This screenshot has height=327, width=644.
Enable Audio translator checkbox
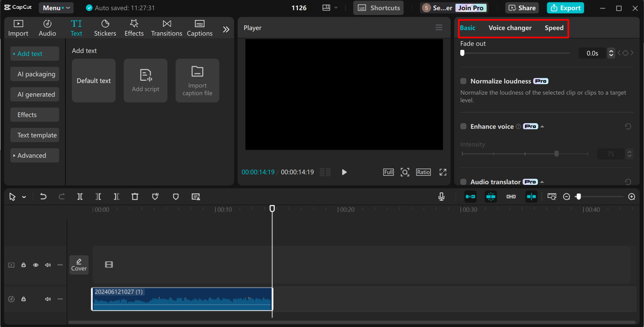point(463,182)
